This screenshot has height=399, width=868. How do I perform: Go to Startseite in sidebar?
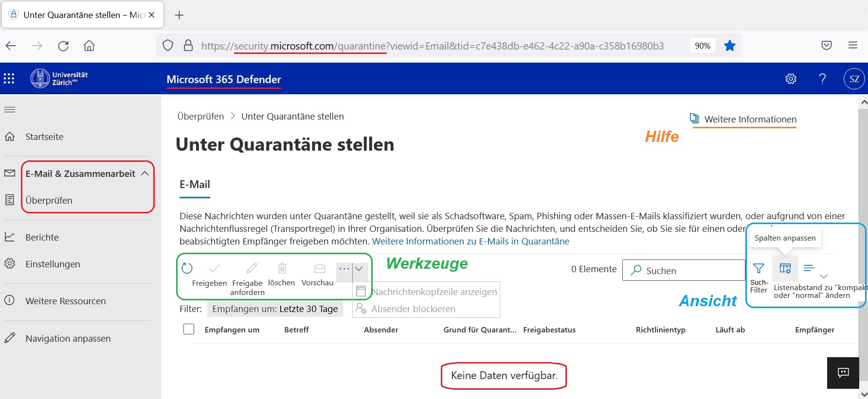[x=44, y=137]
